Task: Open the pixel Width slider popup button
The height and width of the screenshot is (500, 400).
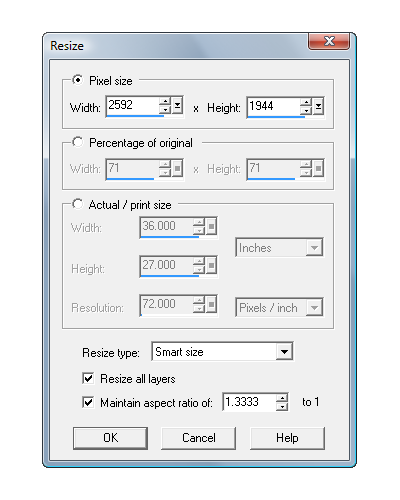Action: 177,106
